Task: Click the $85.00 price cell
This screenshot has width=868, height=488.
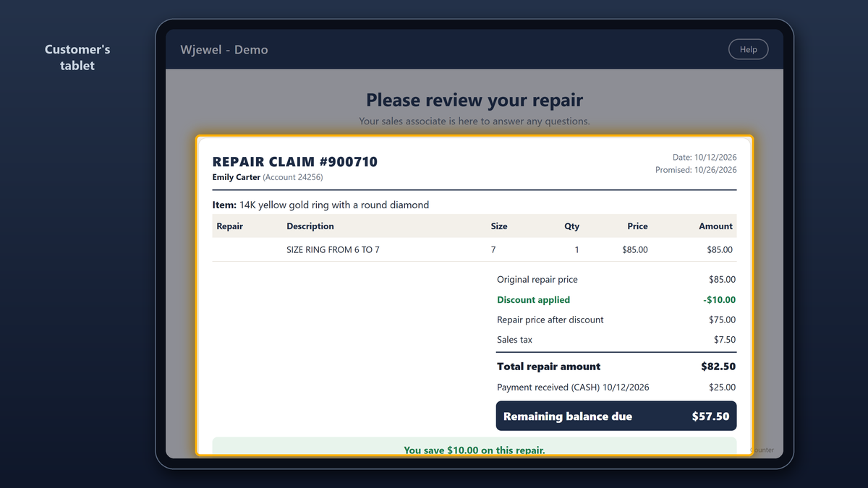Action: coord(635,249)
